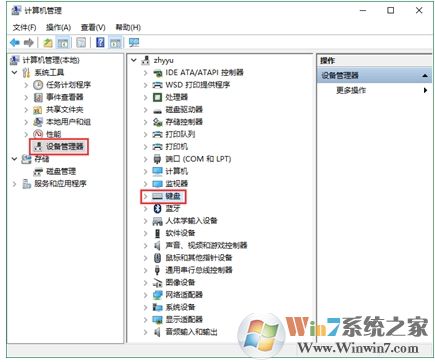Select the 打印队列 entry
The width and height of the screenshot is (435, 362).
180,134
